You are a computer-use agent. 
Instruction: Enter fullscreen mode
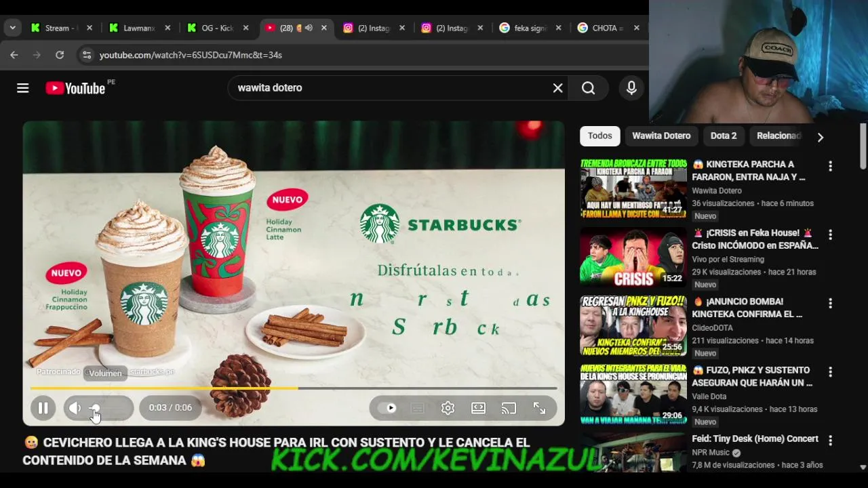(539, 408)
